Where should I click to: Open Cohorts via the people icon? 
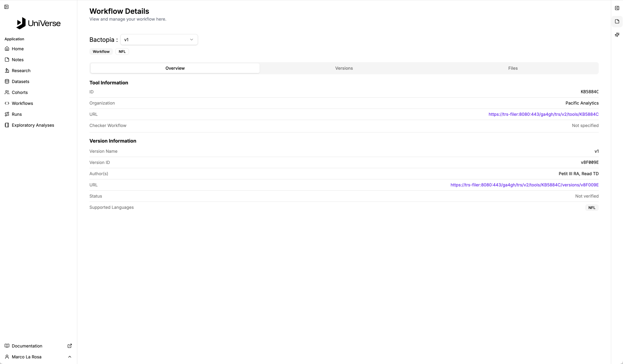(7, 92)
